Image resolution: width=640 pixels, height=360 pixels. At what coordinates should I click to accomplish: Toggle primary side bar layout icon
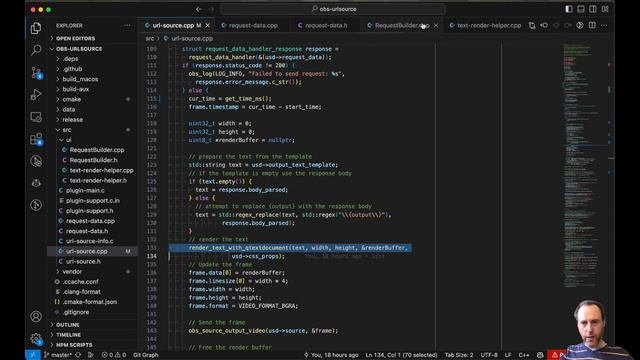click(x=569, y=9)
